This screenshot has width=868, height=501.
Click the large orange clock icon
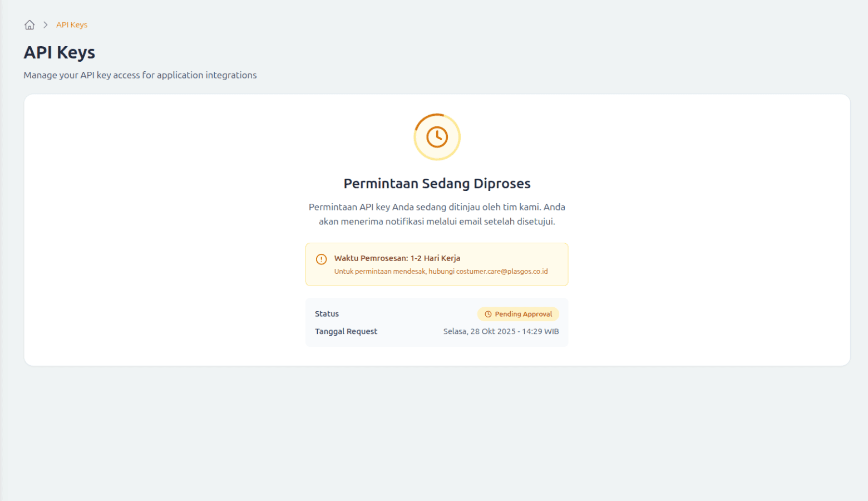click(x=437, y=137)
